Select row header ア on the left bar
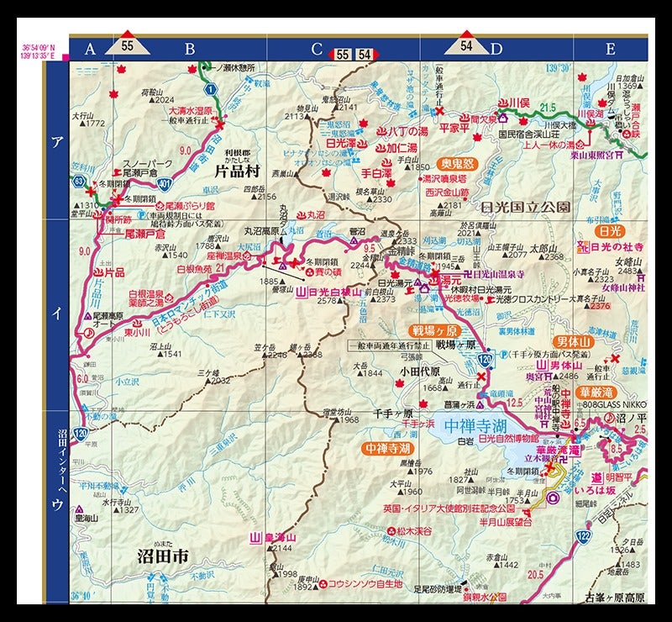Viewport: 672px width, 622px height. tap(56, 142)
